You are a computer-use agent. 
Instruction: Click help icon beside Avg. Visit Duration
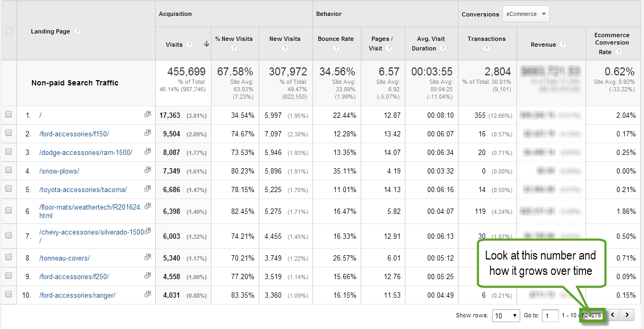[x=443, y=48]
